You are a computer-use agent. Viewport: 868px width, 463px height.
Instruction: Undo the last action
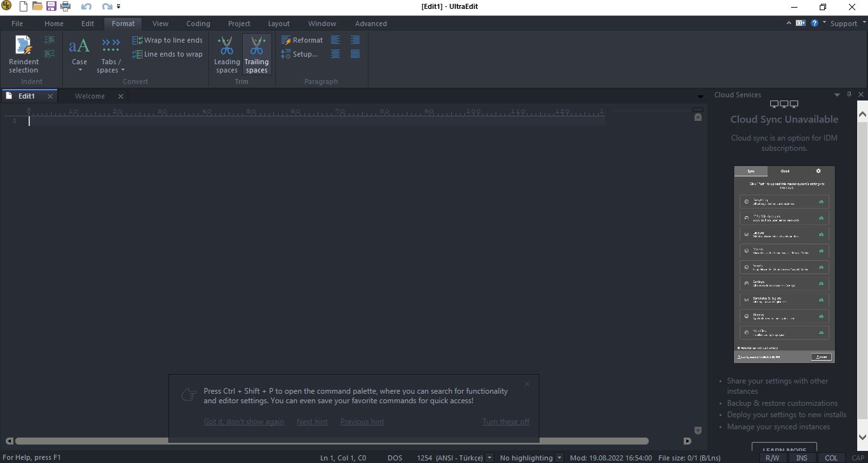tap(86, 7)
